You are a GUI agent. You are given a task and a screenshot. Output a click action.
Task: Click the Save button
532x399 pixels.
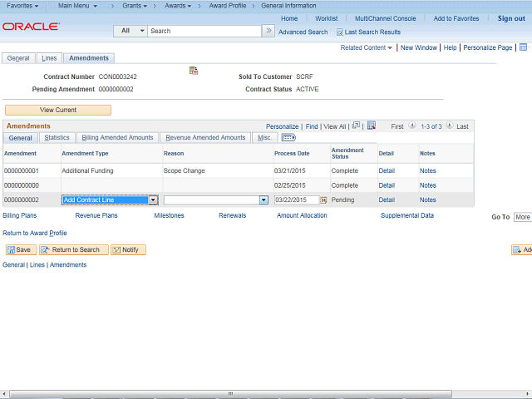pos(18,249)
